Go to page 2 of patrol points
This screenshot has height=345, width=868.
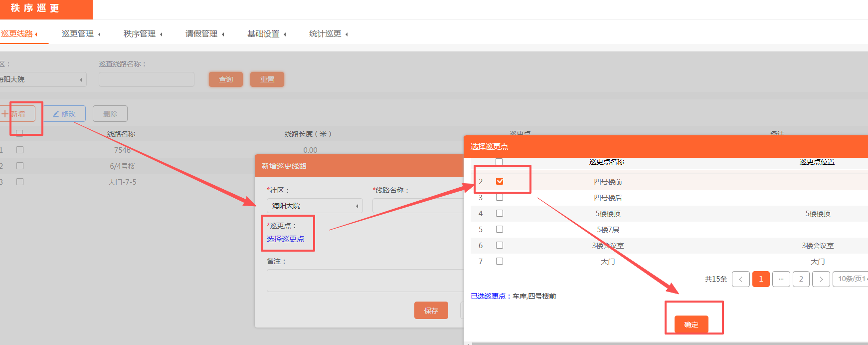pos(801,279)
